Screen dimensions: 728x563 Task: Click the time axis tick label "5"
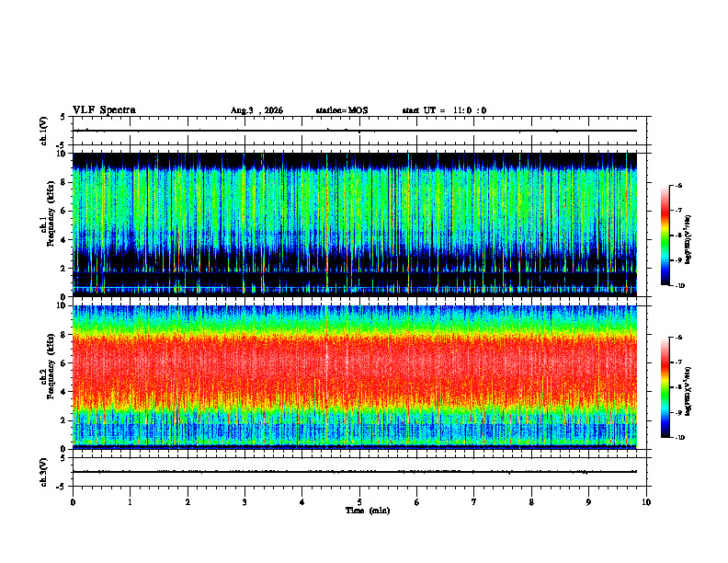(359, 502)
